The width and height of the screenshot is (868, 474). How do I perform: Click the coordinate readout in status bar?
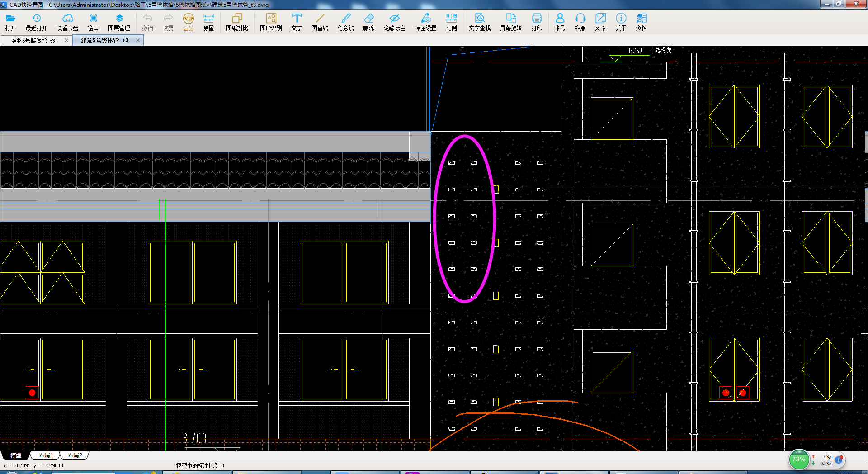pyautogui.click(x=33, y=465)
